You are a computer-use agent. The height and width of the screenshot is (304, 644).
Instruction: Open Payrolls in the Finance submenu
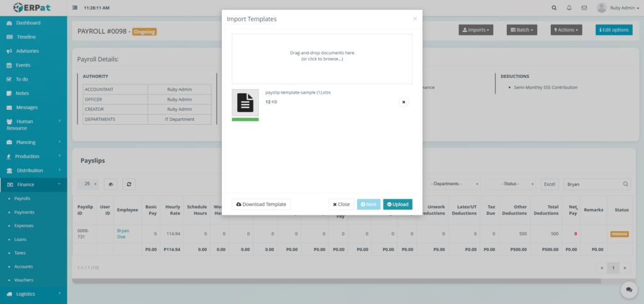[23, 198]
